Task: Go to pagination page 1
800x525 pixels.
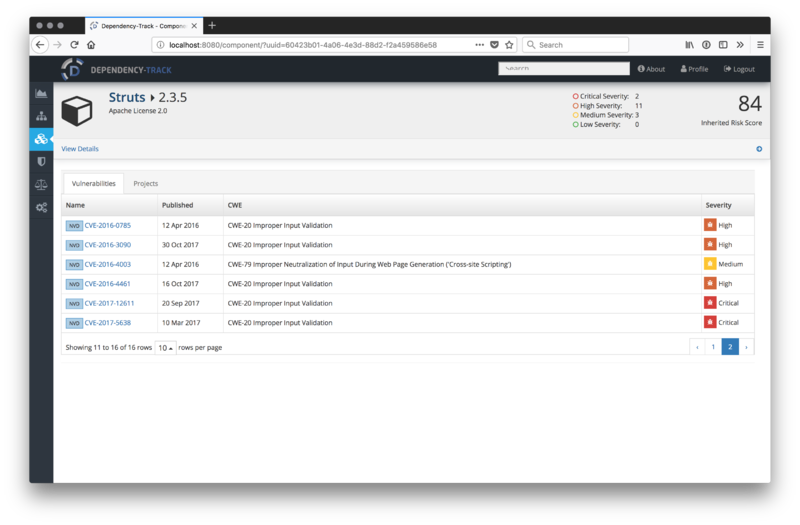Action: [x=713, y=347]
